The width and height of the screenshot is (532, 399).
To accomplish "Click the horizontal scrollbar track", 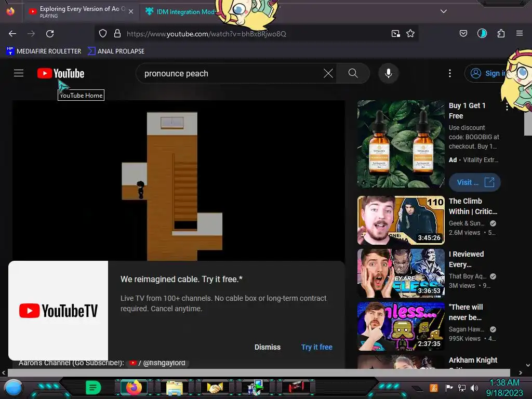I will tap(259, 373).
